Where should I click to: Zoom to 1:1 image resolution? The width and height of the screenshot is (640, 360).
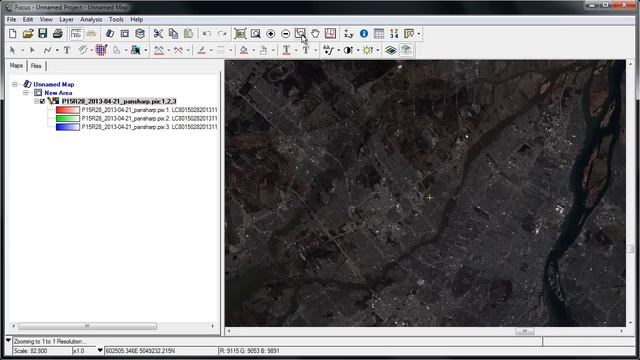(x=300, y=33)
